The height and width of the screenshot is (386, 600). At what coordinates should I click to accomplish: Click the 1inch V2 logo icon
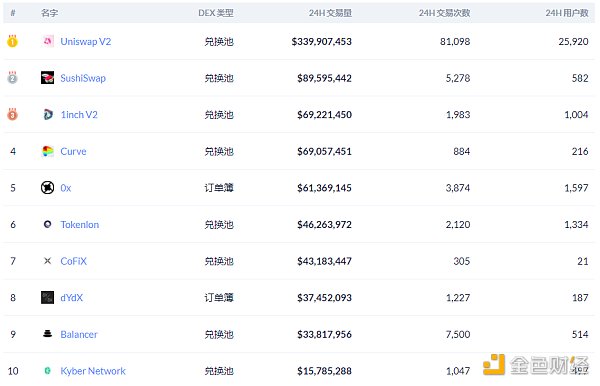point(47,114)
